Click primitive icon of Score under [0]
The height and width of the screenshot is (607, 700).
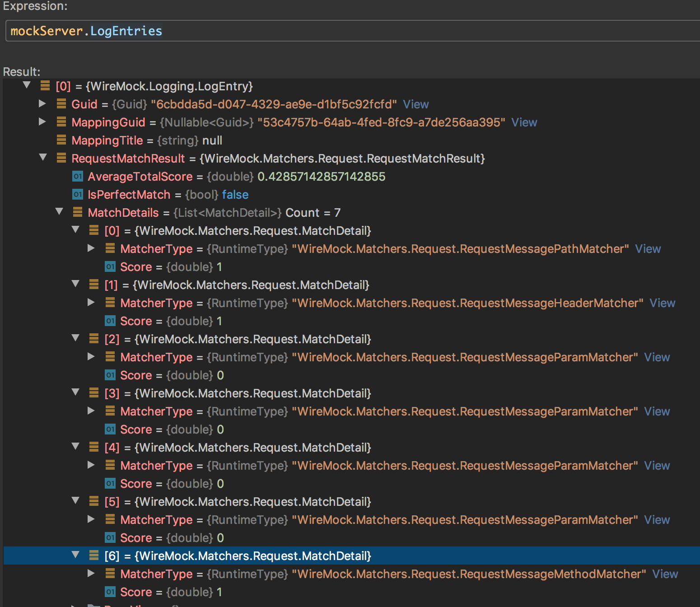tap(110, 266)
